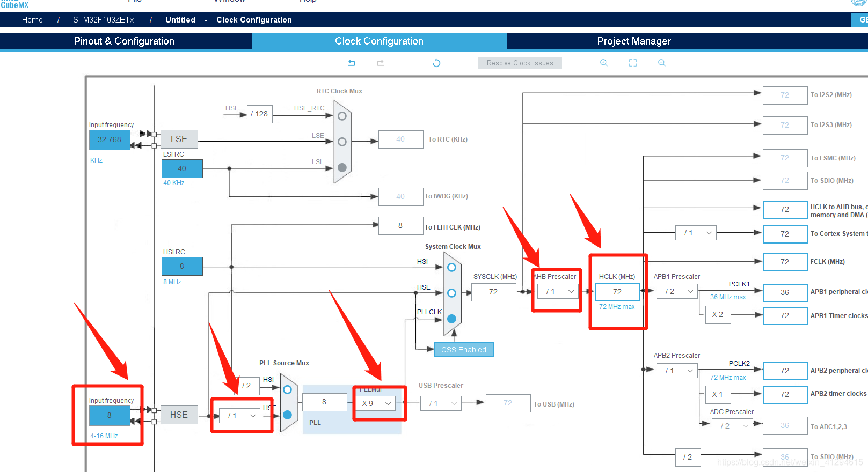Click the LSE oscillator block
The image size is (868, 472).
tap(179, 139)
